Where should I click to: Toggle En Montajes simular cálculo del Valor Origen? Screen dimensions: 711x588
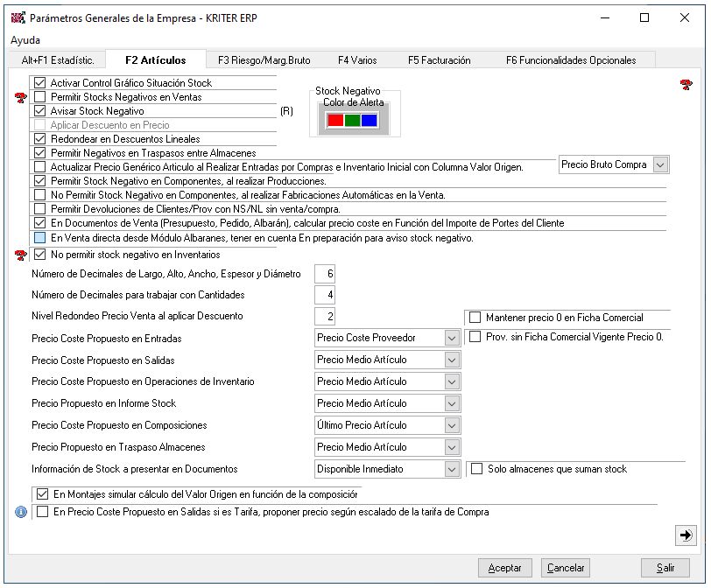pos(42,494)
